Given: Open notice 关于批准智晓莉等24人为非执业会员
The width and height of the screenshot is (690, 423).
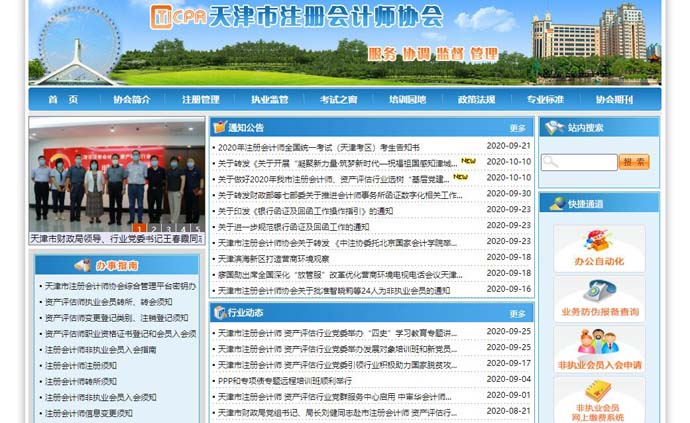Looking at the screenshot, I should pos(334,291).
